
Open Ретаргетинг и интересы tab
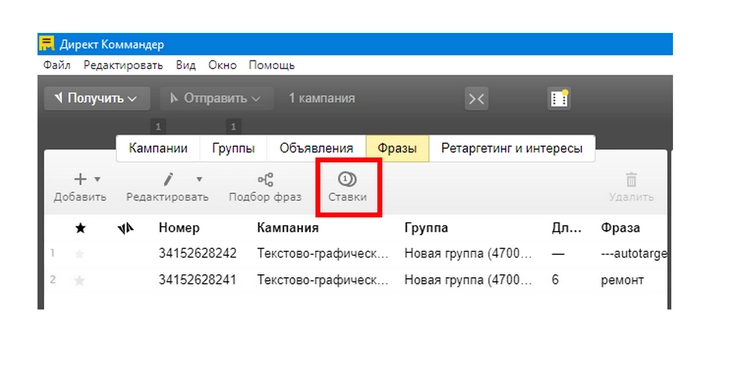coord(512,149)
